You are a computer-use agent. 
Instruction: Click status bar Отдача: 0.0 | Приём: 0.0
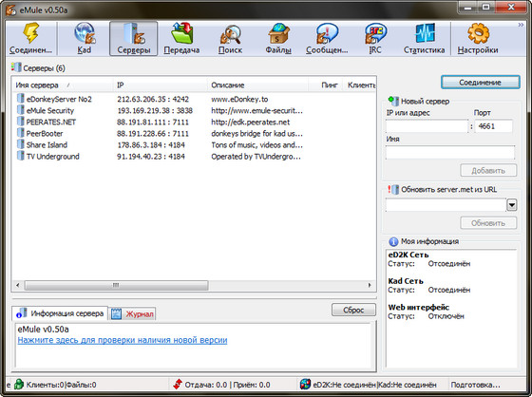pos(227,385)
